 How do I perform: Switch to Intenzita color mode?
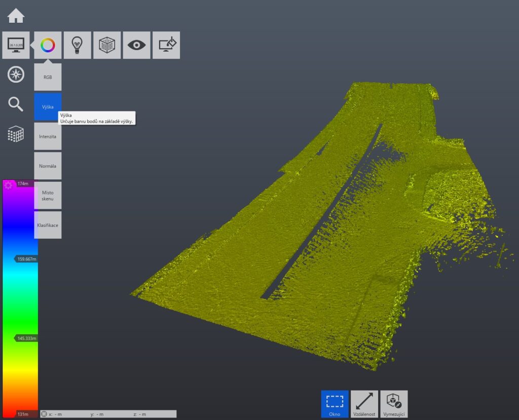click(x=48, y=136)
